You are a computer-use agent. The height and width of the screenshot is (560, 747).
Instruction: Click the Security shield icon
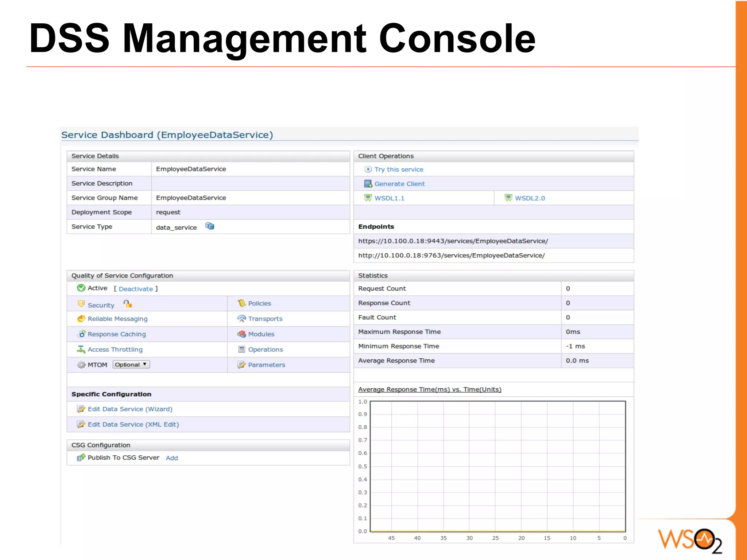[81, 303]
